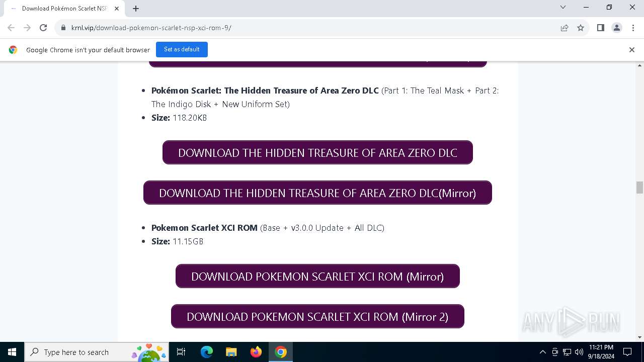644x362 pixels.
Task: Open the clock and date flyout
Action: (601, 352)
